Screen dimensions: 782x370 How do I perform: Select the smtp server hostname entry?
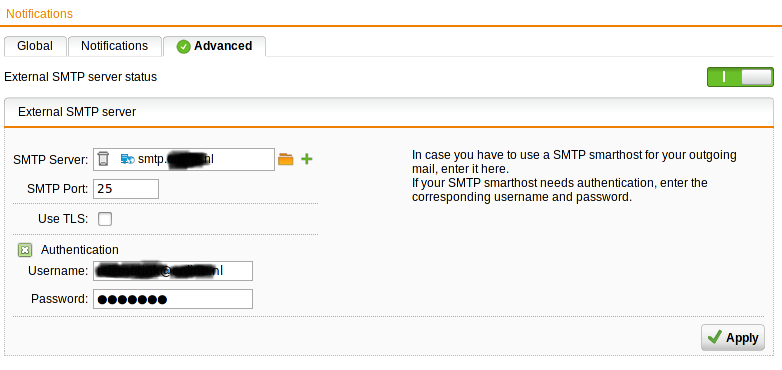[176, 159]
